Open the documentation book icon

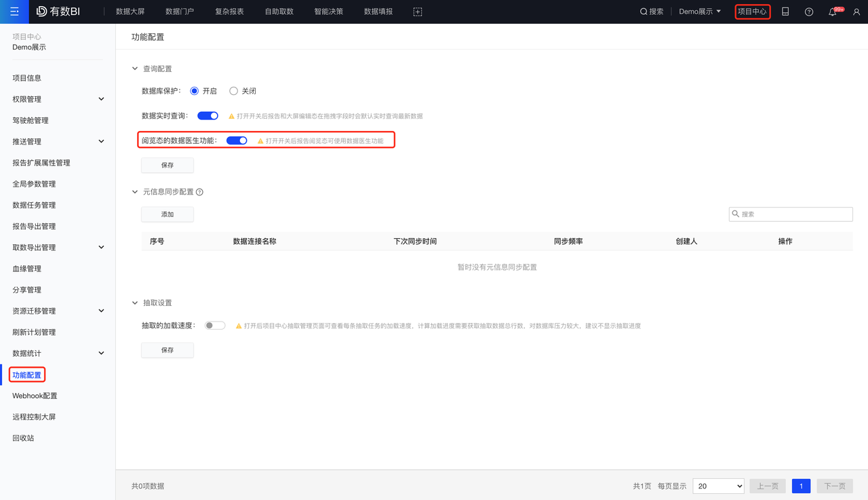(x=785, y=12)
